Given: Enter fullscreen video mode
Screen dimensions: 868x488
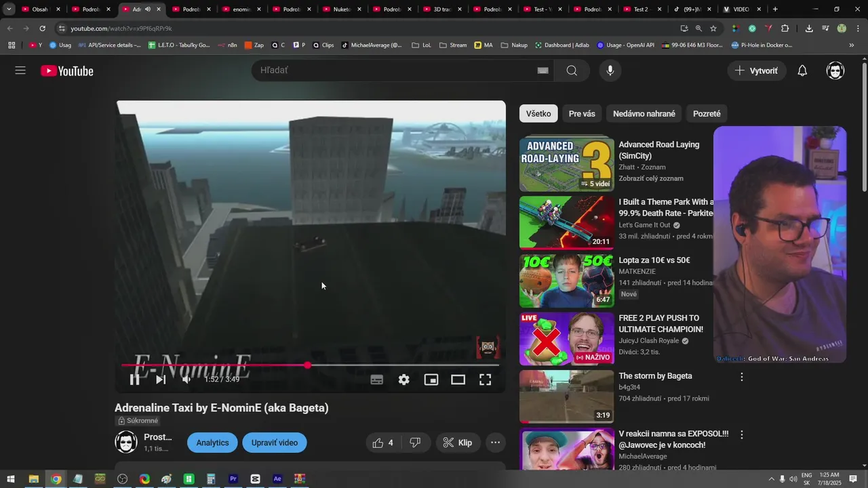Looking at the screenshot, I should point(486,380).
